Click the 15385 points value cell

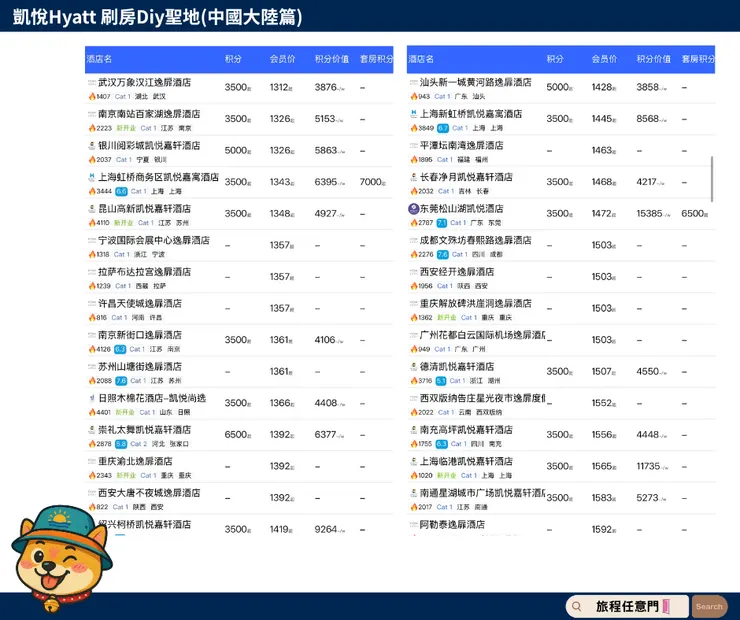653,214
